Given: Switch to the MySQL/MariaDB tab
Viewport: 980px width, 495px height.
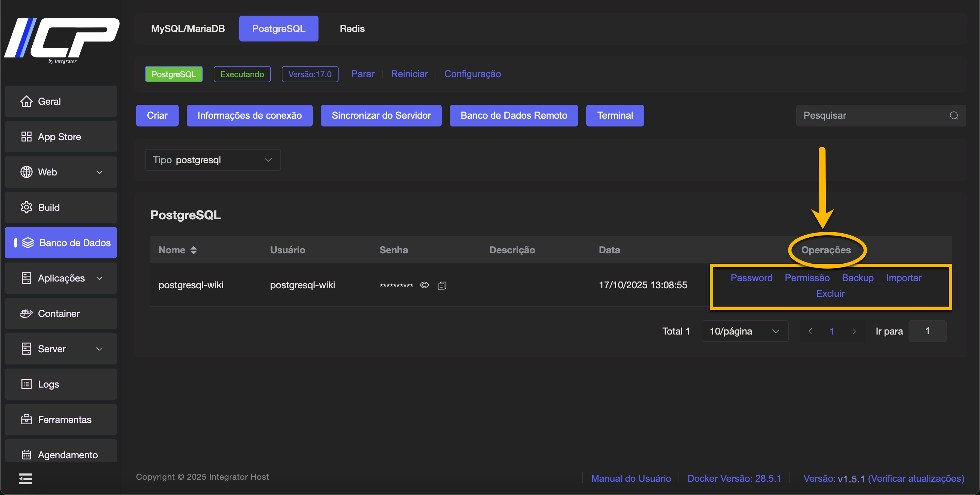Looking at the screenshot, I should point(188,29).
